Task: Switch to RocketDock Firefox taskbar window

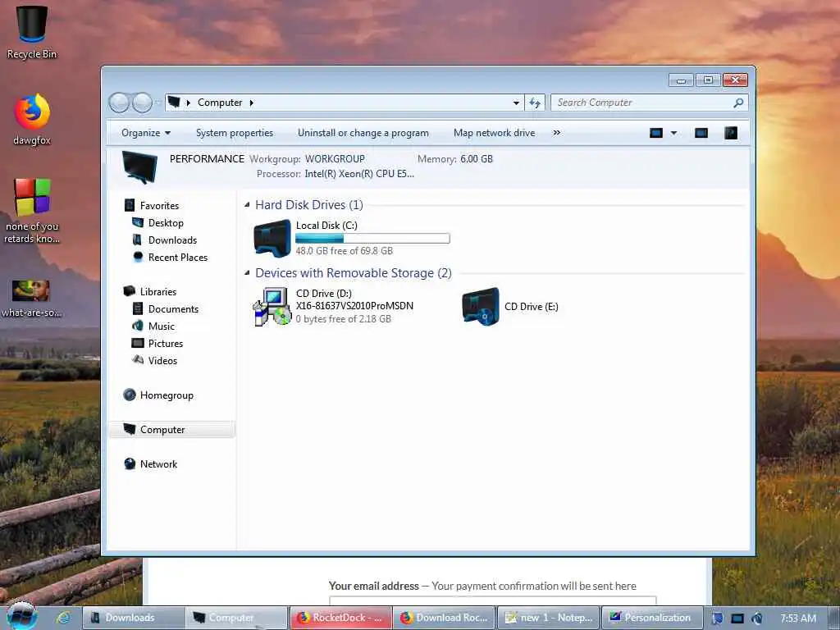Action: [340, 618]
